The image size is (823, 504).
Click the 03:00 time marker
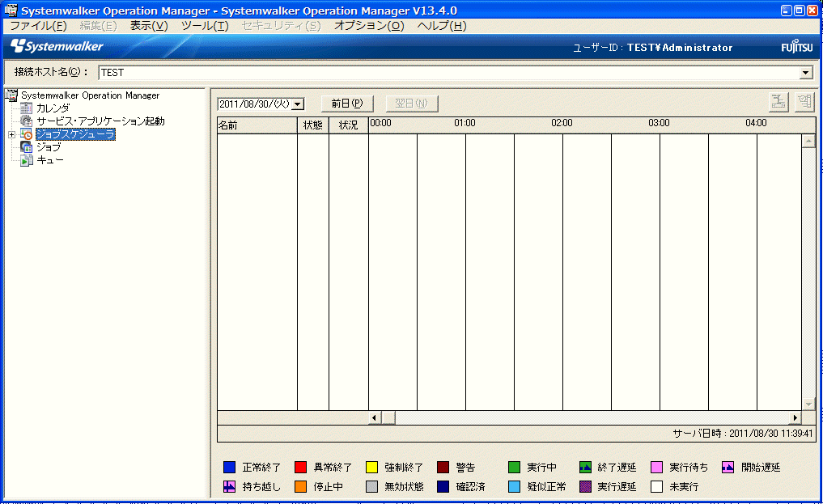659,123
